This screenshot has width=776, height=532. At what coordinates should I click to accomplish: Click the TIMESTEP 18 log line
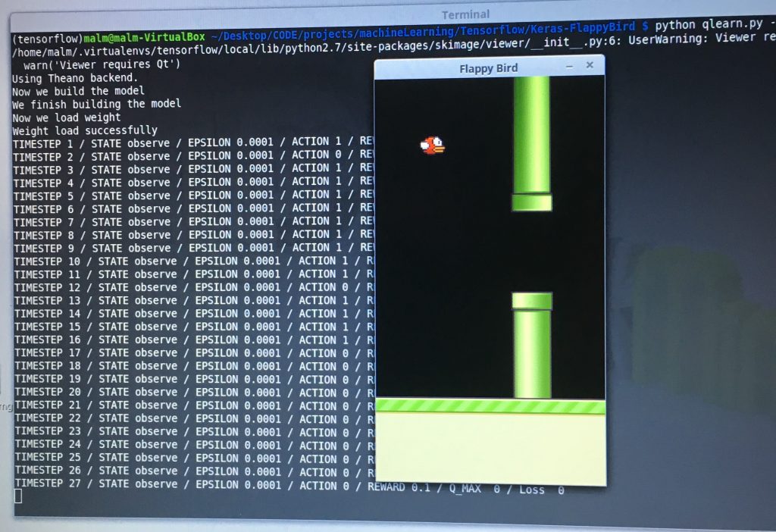coord(194,366)
